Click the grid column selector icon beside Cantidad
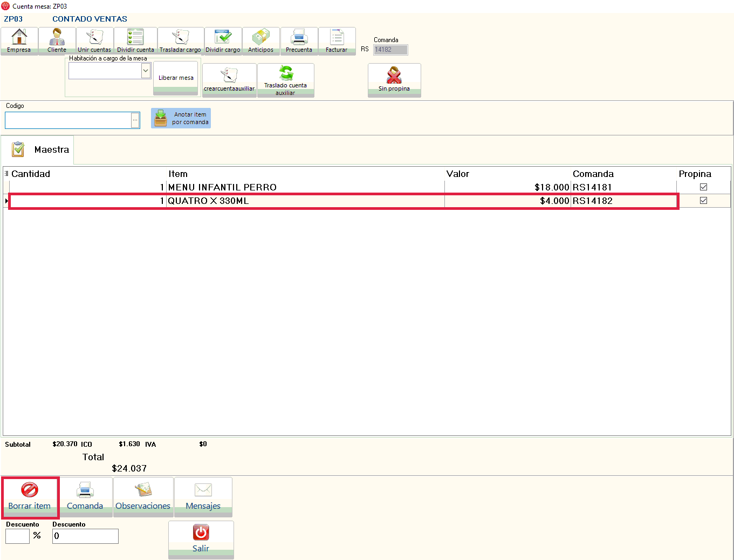Image resolution: width=734 pixels, height=560 pixels. point(6,174)
